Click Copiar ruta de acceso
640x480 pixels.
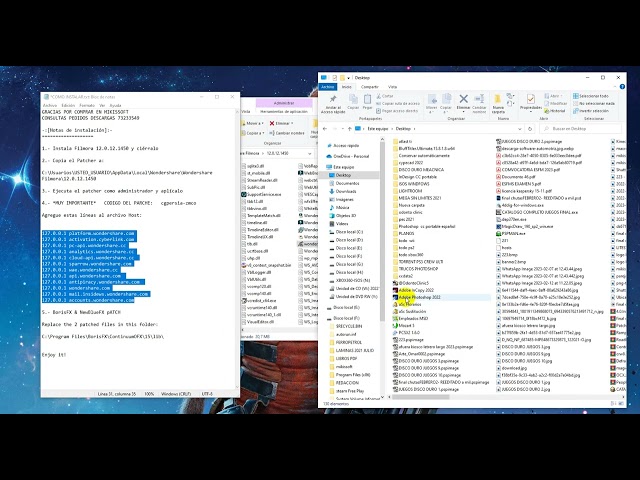pos(398,103)
